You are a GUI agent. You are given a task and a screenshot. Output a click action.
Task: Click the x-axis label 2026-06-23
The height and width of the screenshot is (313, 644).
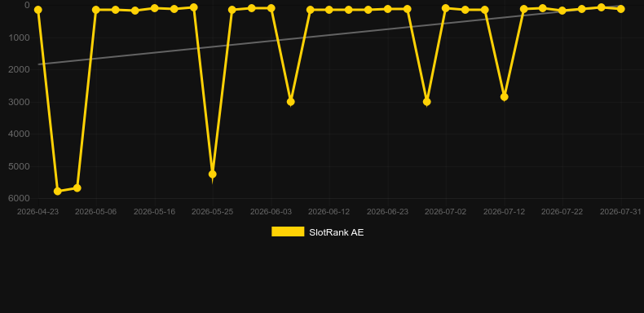(387, 212)
